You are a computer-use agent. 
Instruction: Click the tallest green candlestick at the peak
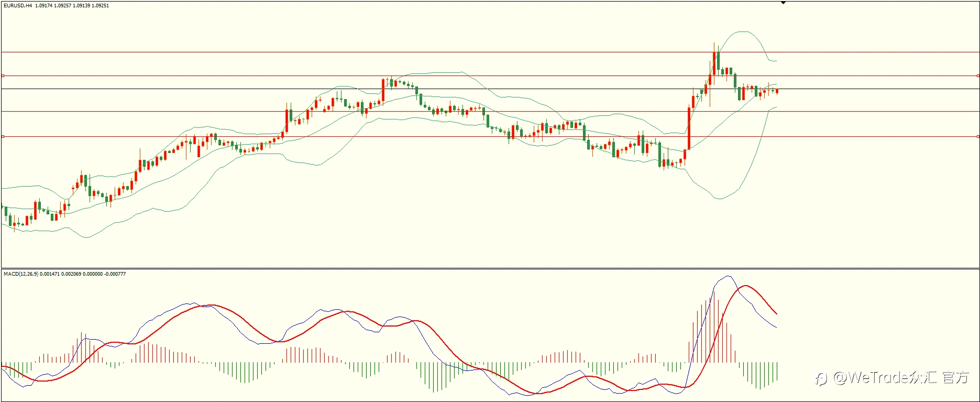[x=719, y=62]
